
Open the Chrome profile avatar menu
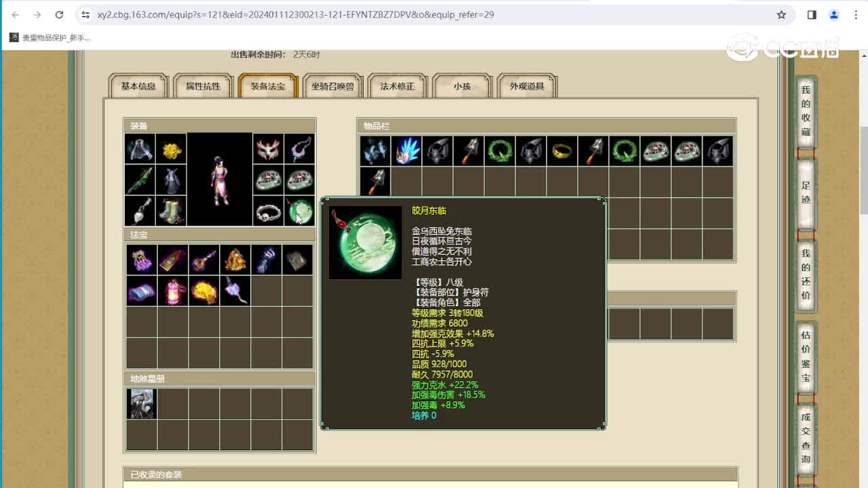[x=834, y=14]
